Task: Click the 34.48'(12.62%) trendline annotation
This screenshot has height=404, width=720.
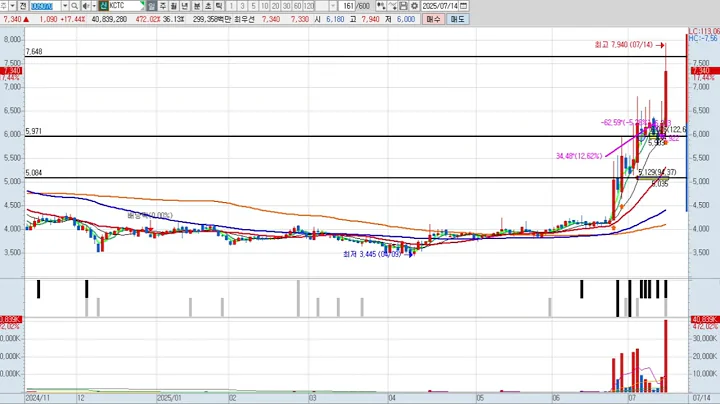Action: click(x=579, y=156)
